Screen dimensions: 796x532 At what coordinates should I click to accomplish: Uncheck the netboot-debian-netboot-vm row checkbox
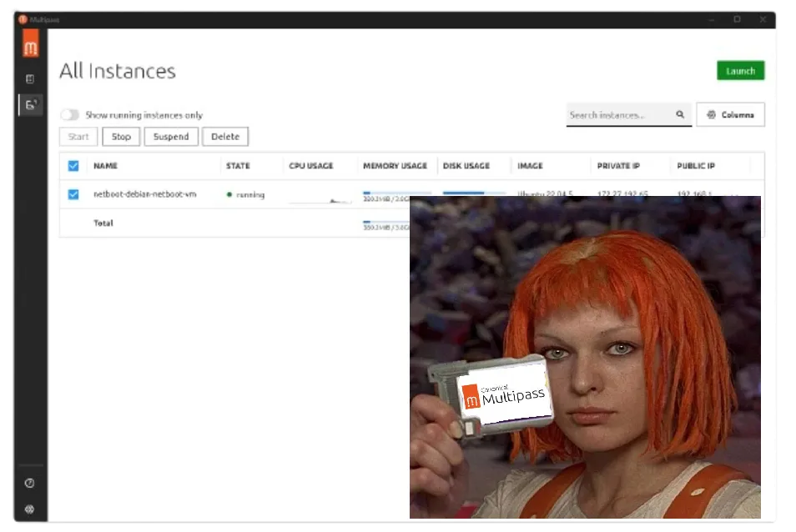(x=73, y=194)
